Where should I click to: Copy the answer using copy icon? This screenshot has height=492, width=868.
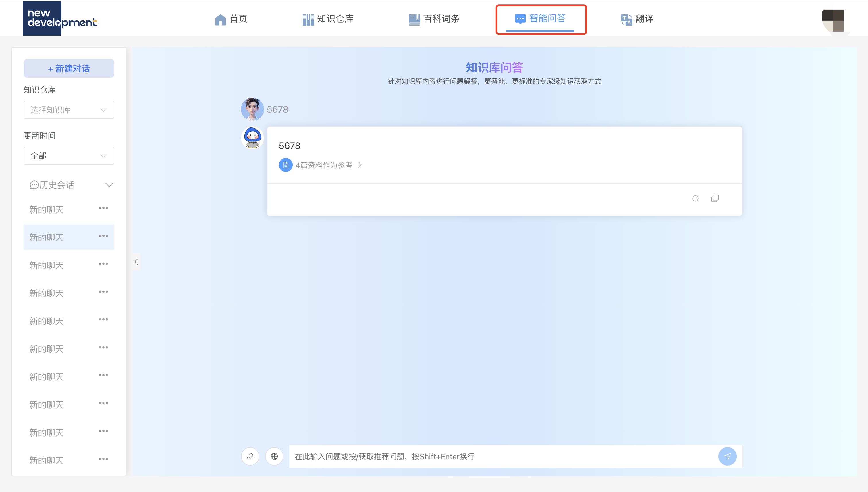click(715, 198)
